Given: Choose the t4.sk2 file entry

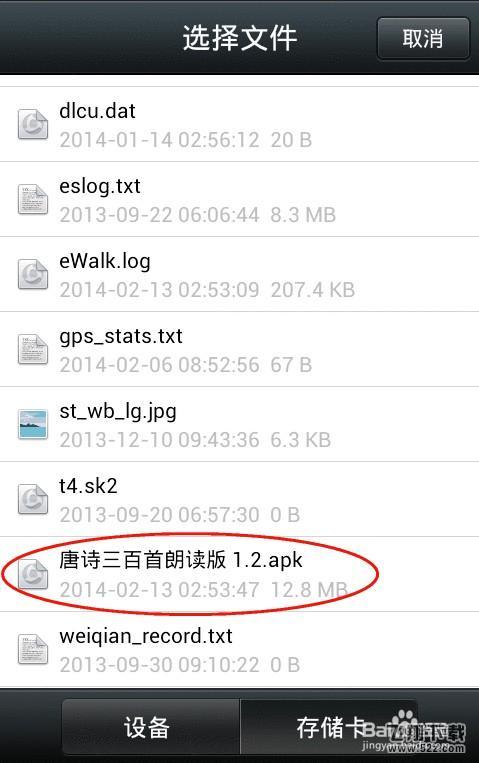Looking at the screenshot, I should (240, 499).
